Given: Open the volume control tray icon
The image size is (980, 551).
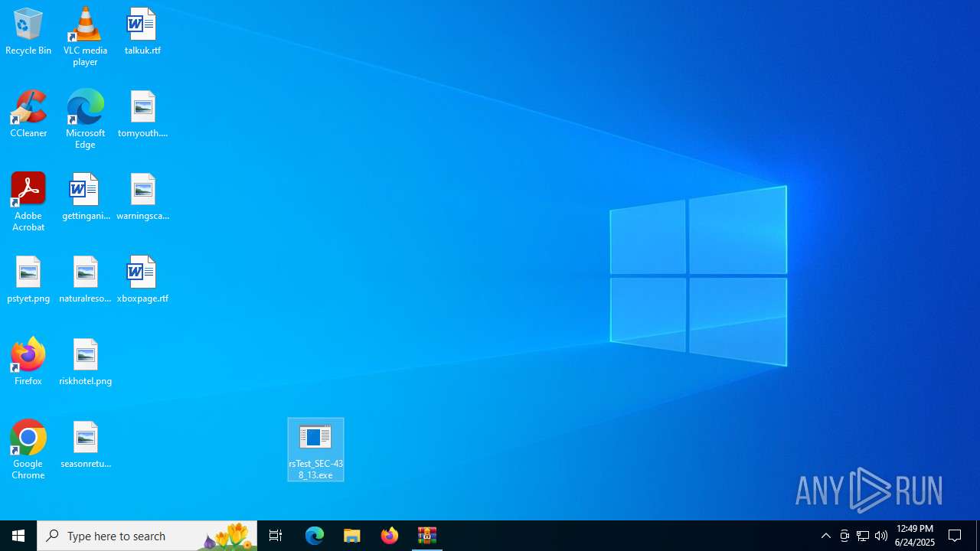Looking at the screenshot, I should click(x=881, y=536).
